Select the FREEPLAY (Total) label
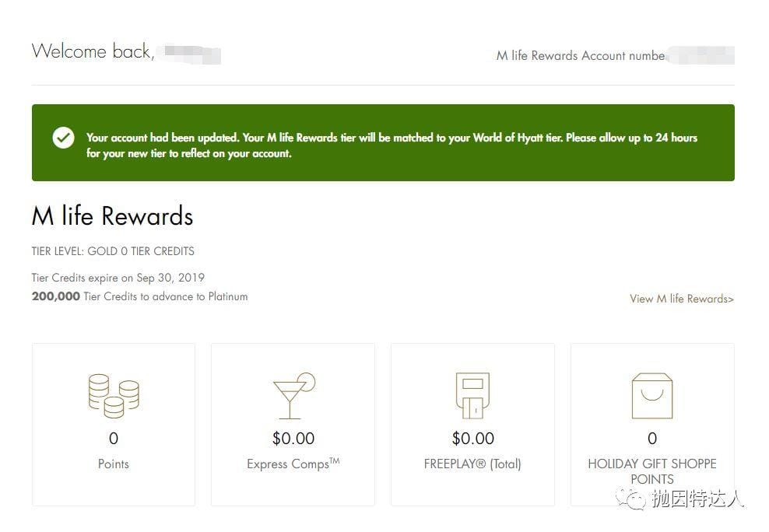Screen dimensions: 769x532 (472, 464)
